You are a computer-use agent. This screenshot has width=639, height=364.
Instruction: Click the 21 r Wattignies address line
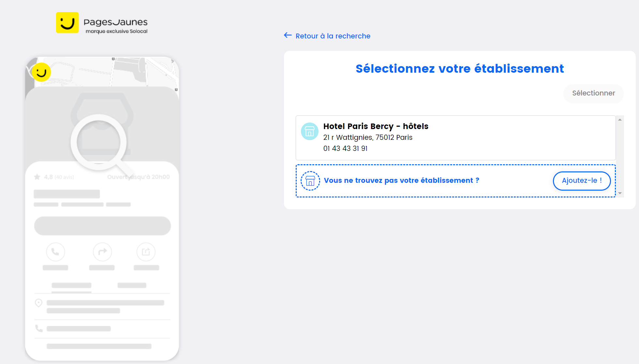(368, 137)
